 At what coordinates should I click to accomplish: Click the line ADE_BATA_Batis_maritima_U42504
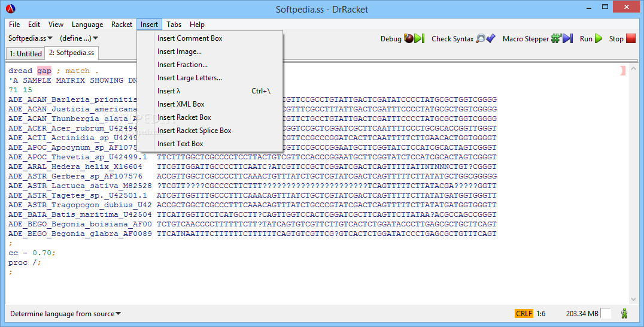click(252, 214)
